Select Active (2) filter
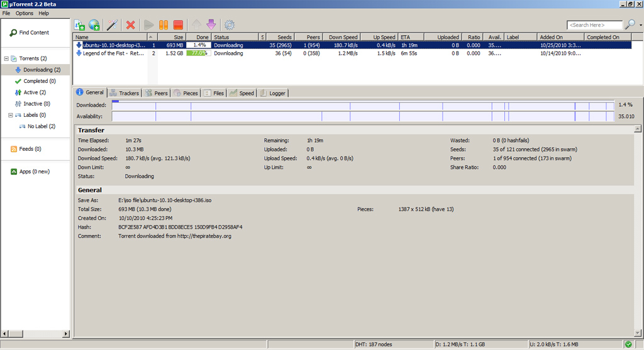Screen dimensions: 644x350 tap(30, 93)
